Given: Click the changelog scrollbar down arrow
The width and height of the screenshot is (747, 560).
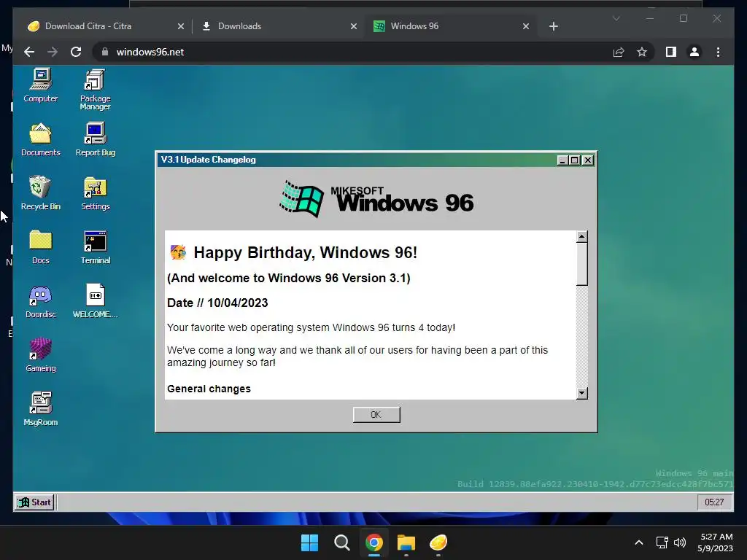Looking at the screenshot, I should tap(581, 393).
